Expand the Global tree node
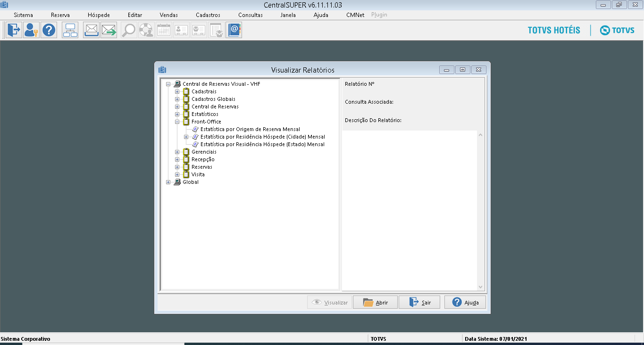Viewport: 644px width, 345px height. click(168, 182)
